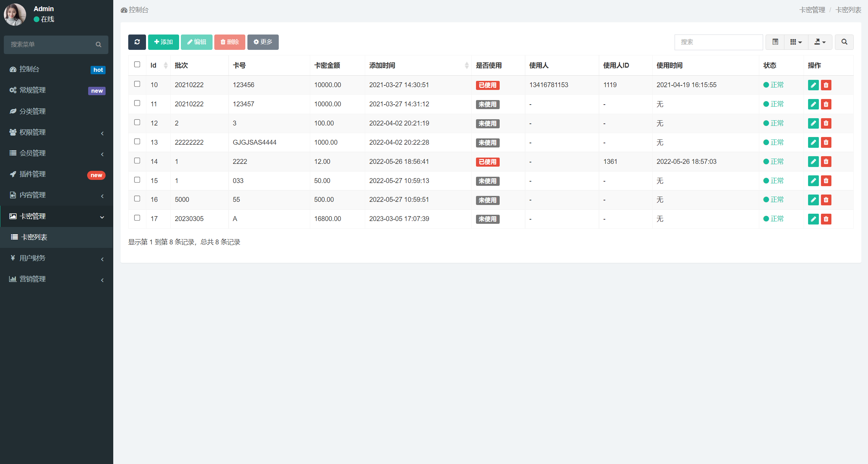Click the edit pencil icon for row 10
Image resolution: width=868 pixels, height=464 pixels.
click(813, 85)
